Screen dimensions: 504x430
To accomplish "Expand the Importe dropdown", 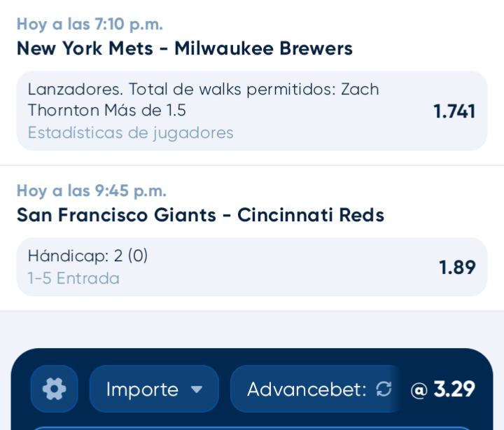I will click(x=154, y=389).
